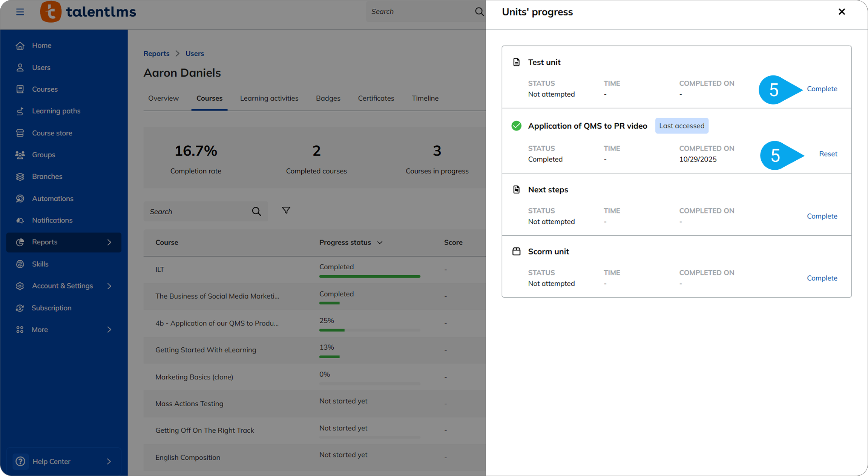Image resolution: width=868 pixels, height=476 pixels.
Task: Close the Units' progress panel
Action: click(842, 12)
